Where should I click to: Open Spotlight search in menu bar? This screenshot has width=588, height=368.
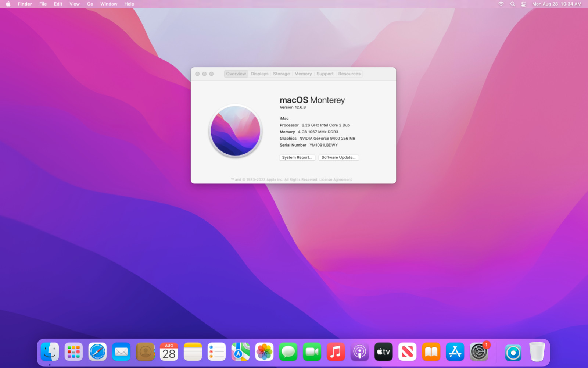pyautogui.click(x=512, y=4)
